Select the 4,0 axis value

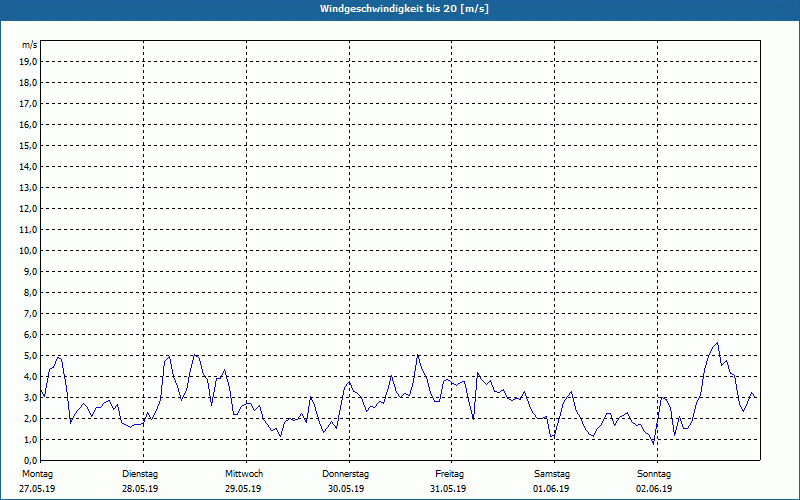coord(30,377)
